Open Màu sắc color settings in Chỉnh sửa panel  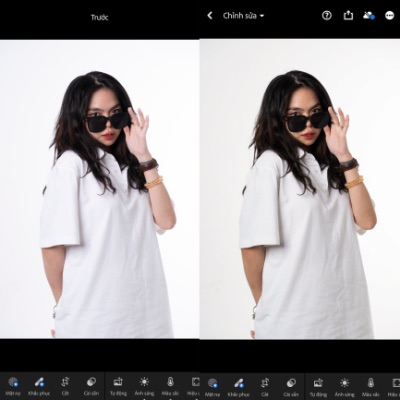click(370, 387)
